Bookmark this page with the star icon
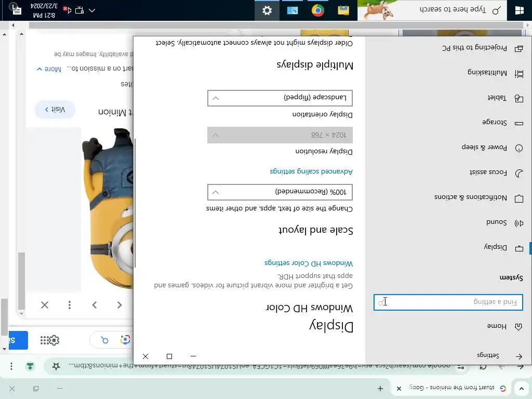Image resolution: width=532 pixels, height=399 pixels. [x=56, y=366]
